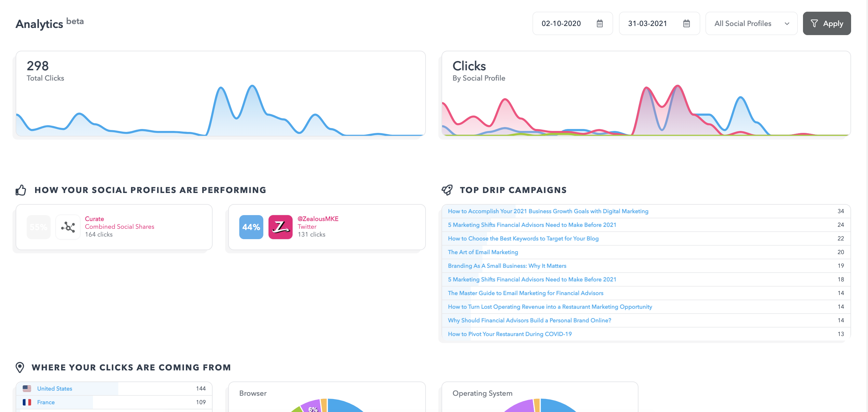Open 'The Art of Email Marketing' campaign

click(483, 252)
